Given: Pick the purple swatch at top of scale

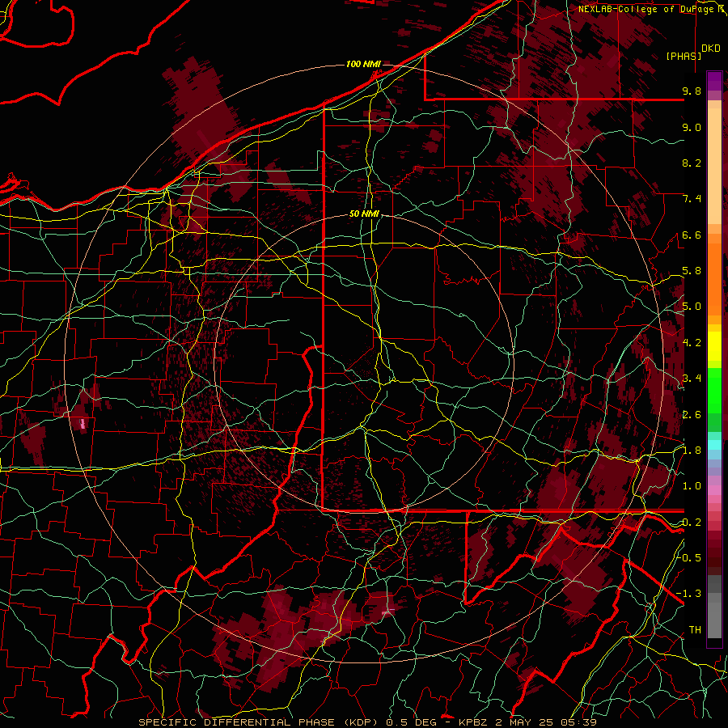Looking at the screenshot, I should tap(714, 81).
